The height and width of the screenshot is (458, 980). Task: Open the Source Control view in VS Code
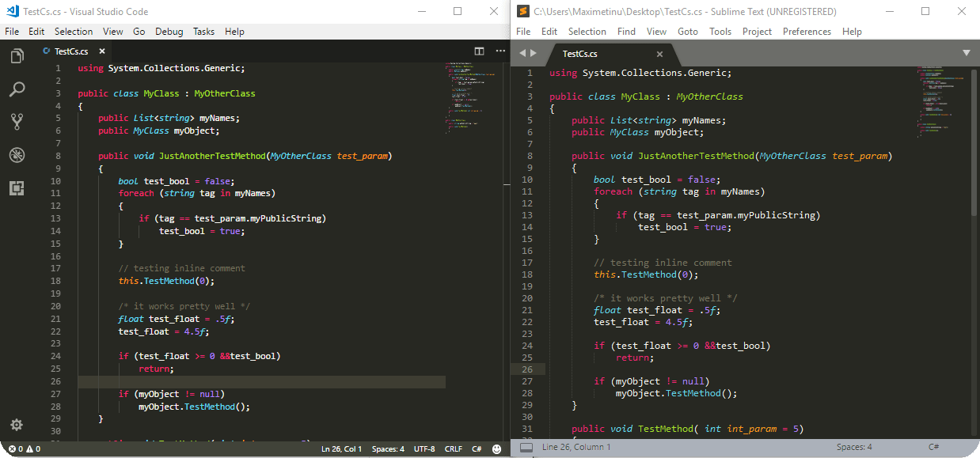17,123
